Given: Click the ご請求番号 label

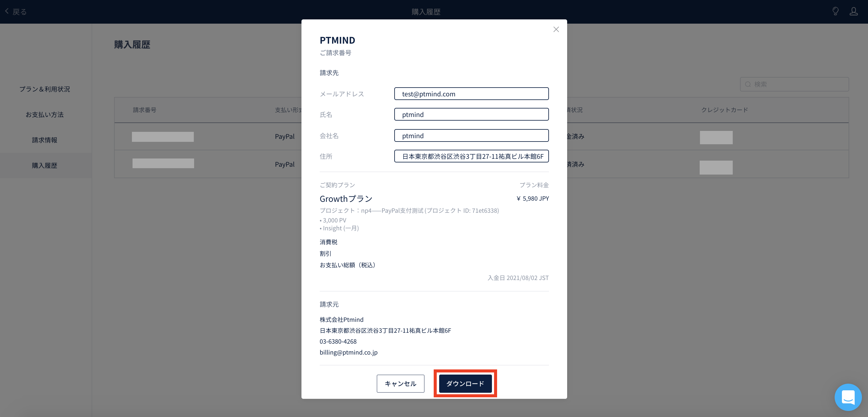Looking at the screenshot, I should (x=335, y=52).
